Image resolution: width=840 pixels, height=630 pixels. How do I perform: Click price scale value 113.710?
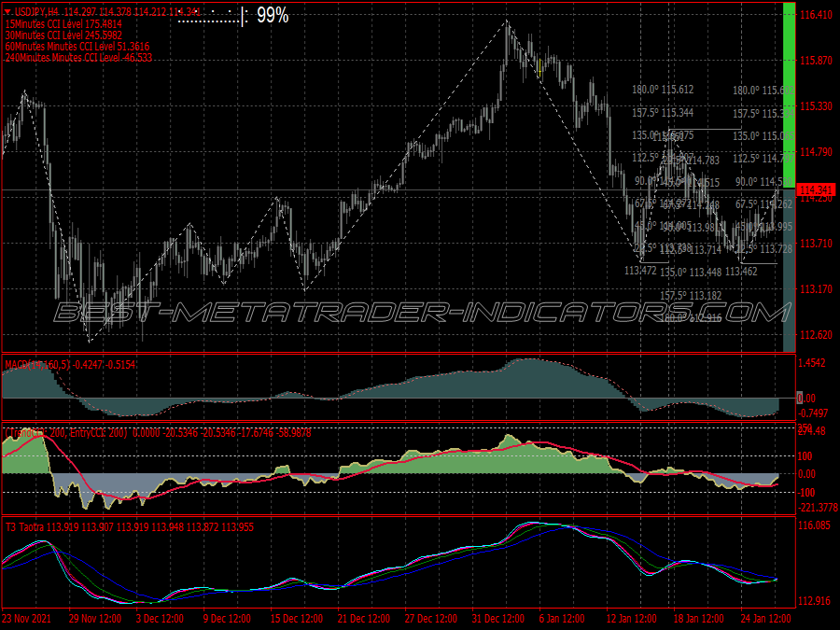pos(816,244)
